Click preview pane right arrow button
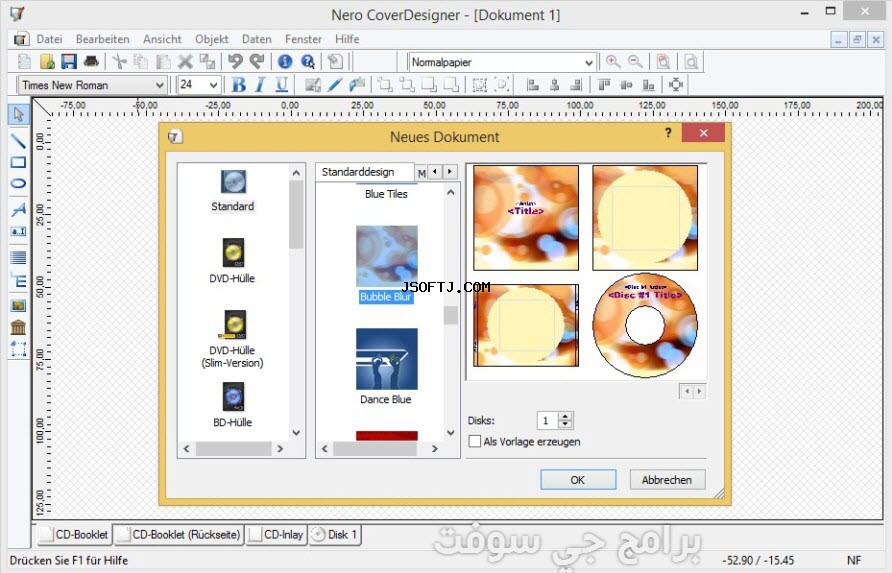 coord(699,391)
